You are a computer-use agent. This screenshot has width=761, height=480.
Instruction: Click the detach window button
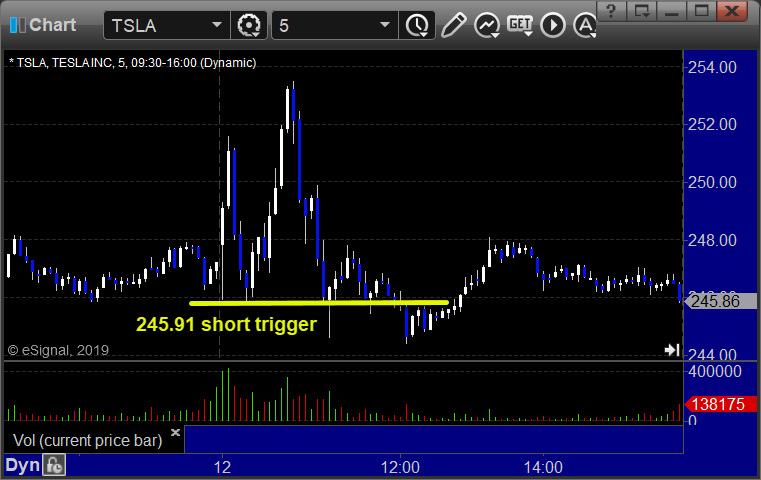(x=642, y=11)
